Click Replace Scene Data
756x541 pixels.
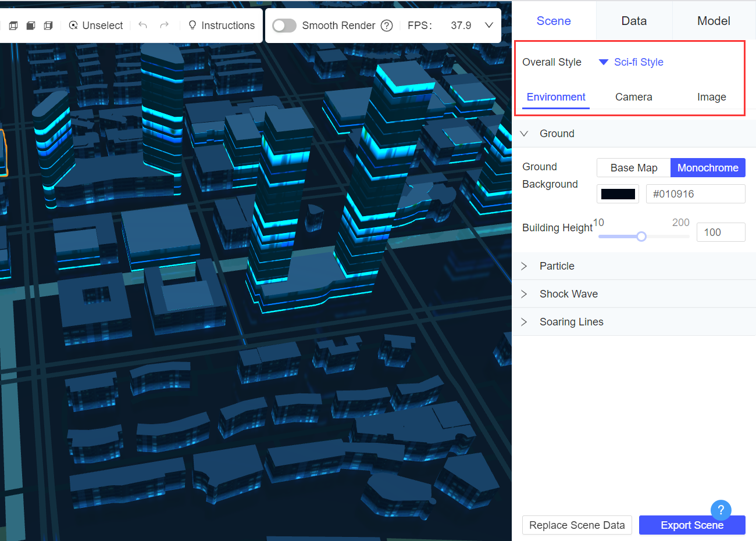(577, 525)
